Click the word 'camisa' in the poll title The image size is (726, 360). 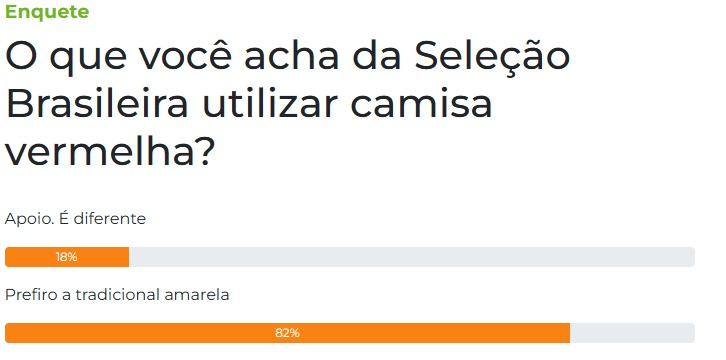[x=420, y=104]
